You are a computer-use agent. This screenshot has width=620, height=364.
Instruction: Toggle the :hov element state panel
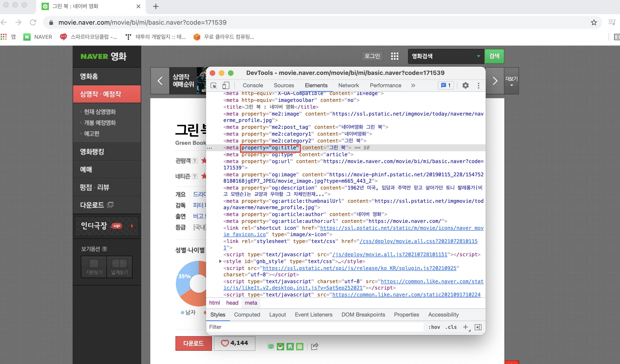434,327
